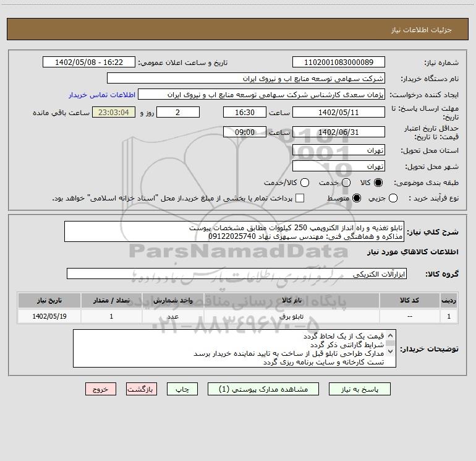
Task: Click the general description text area
Action: coord(234,232)
